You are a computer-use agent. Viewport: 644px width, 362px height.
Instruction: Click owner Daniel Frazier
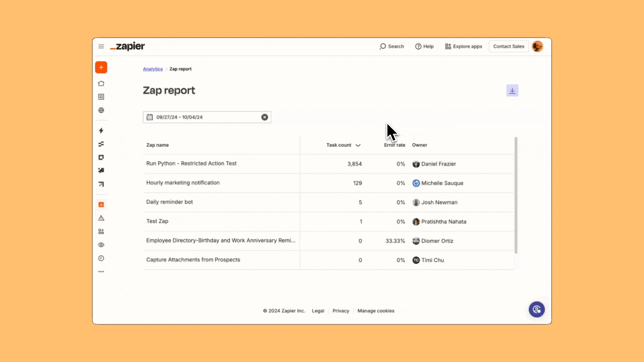tap(434, 164)
